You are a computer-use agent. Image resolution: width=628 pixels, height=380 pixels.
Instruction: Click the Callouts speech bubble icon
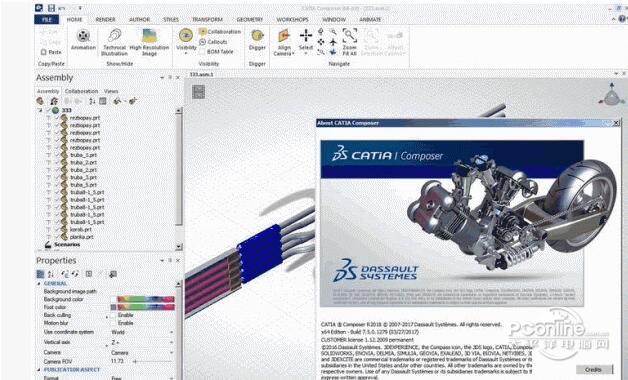(202, 42)
